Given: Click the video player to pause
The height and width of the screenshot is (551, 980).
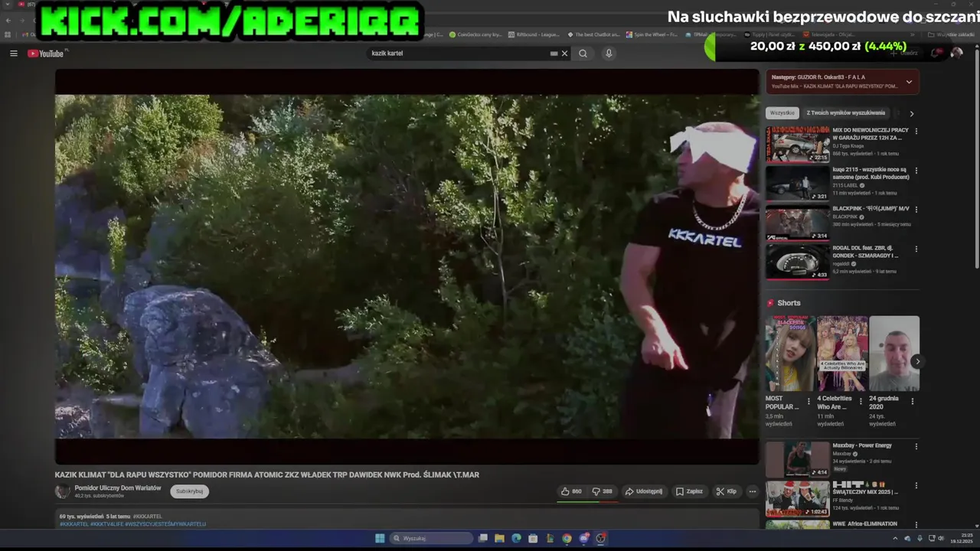Looking at the screenshot, I should [407, 266].
